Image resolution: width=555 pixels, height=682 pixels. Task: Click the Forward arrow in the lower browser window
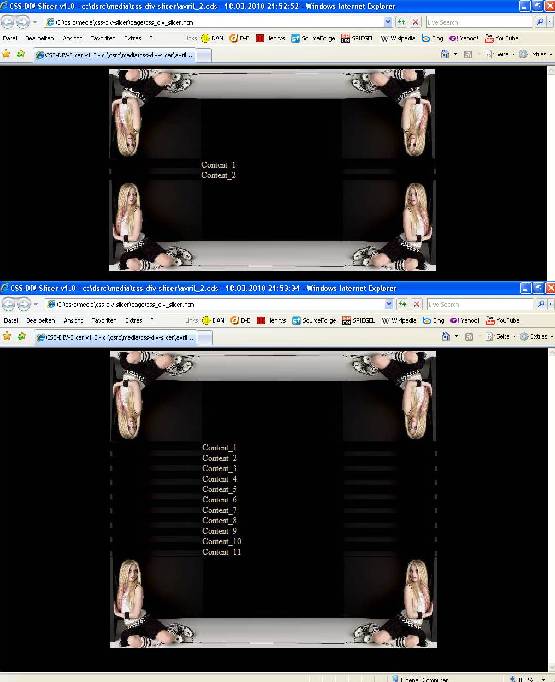tap(23, 304)
